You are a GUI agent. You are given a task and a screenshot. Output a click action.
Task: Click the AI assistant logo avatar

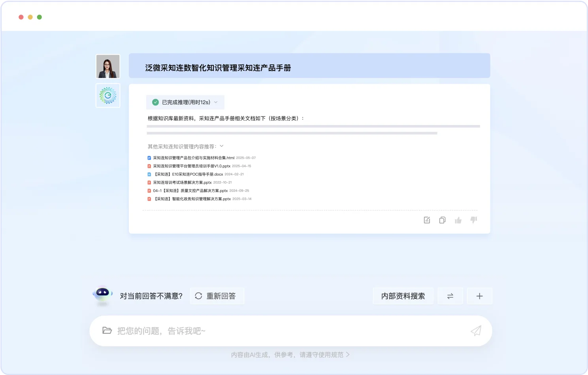tap(108, 95)
